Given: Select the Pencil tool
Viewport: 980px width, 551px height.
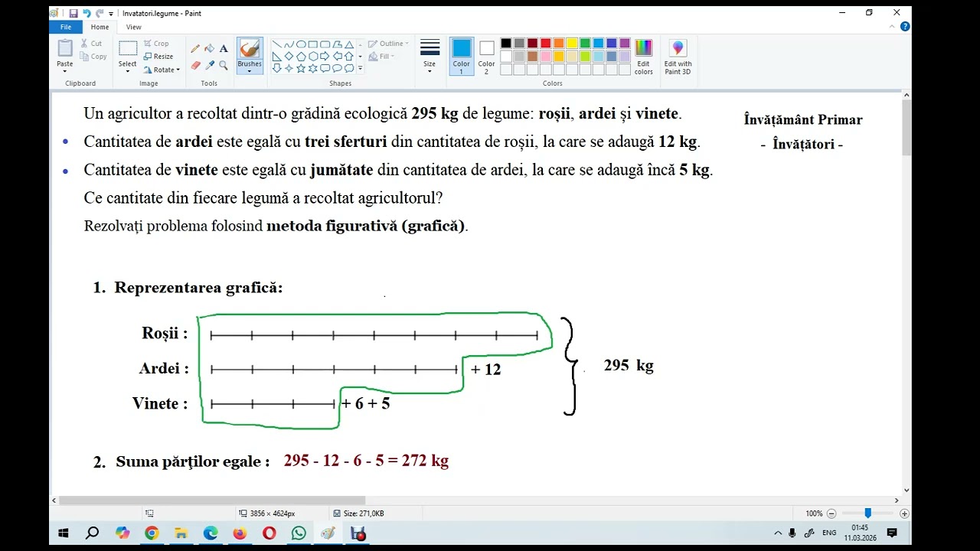Looking at the screenshot, I should [x=195, y=48].
